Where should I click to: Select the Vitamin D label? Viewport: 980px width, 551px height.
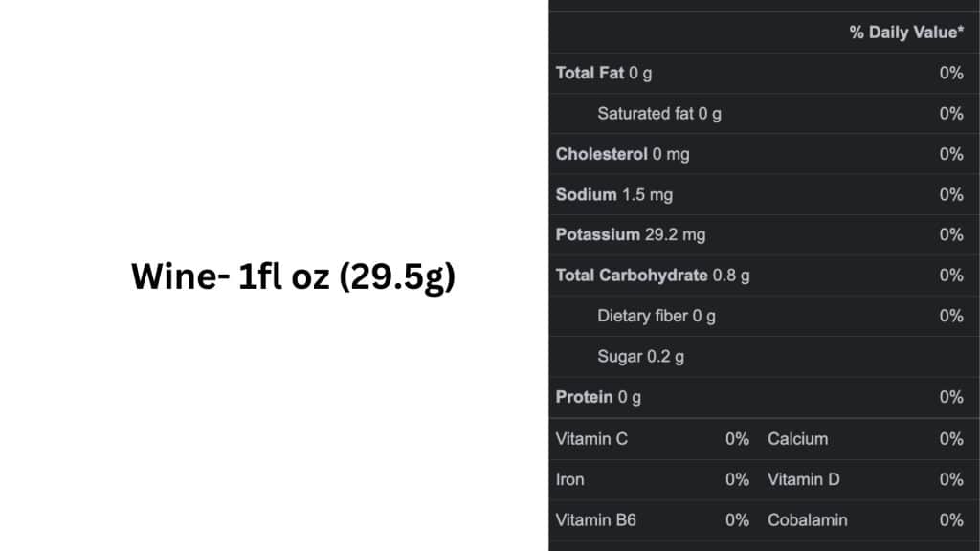click(803, 479)
